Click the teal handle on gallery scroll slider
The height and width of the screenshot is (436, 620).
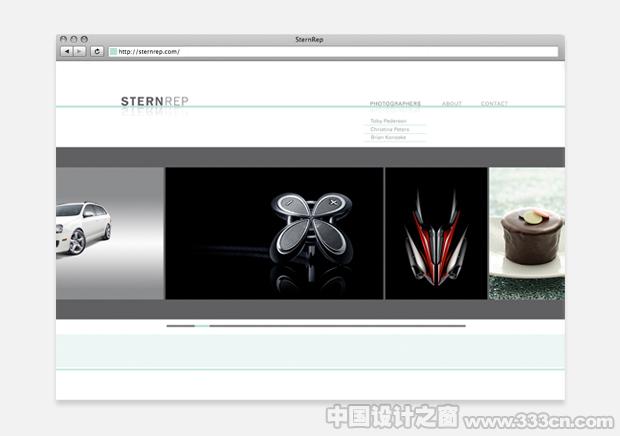pyautogui.click(x=202, y=326)
